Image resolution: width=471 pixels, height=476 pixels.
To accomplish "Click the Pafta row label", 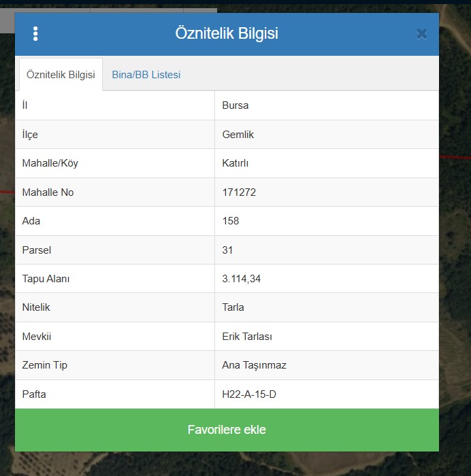I will point(34,394).
